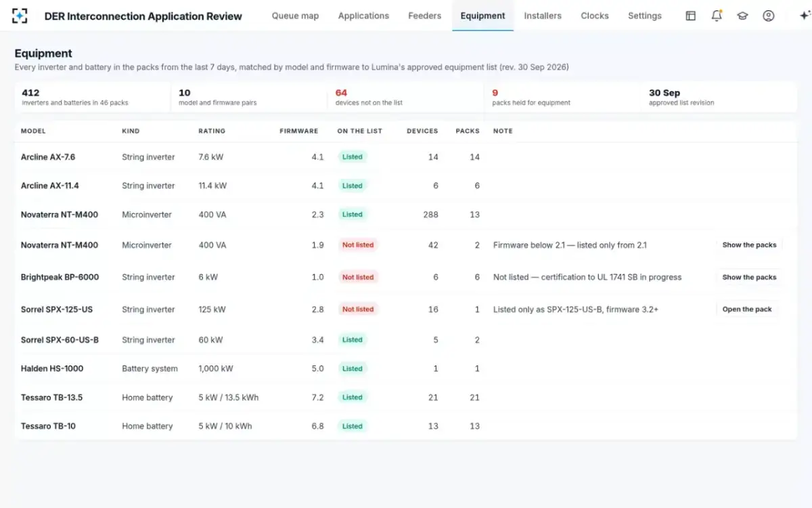This screenshot has height=508, width=812.
Task: Open the pack for Sorrel SPX-125-US
Action: (x=747, y=310)
